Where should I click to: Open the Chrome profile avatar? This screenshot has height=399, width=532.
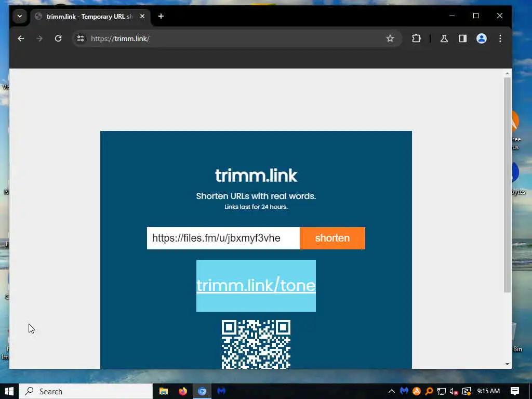pyautogui.click(x=482, y=38)
